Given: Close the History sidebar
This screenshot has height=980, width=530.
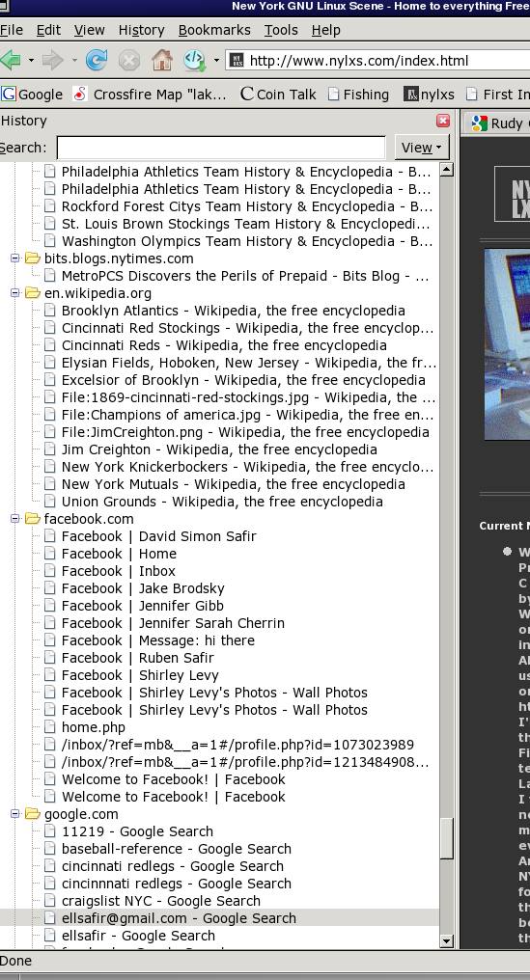Looking at the screenshot, I should (x=443, y=122).
